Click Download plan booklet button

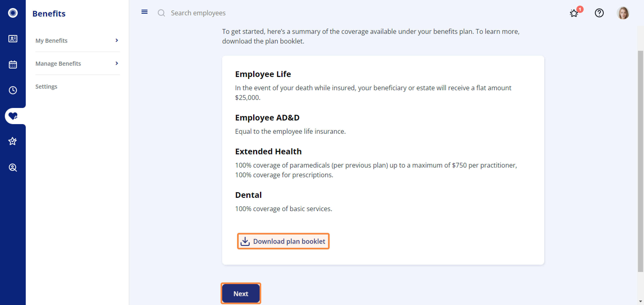[283, 241]
